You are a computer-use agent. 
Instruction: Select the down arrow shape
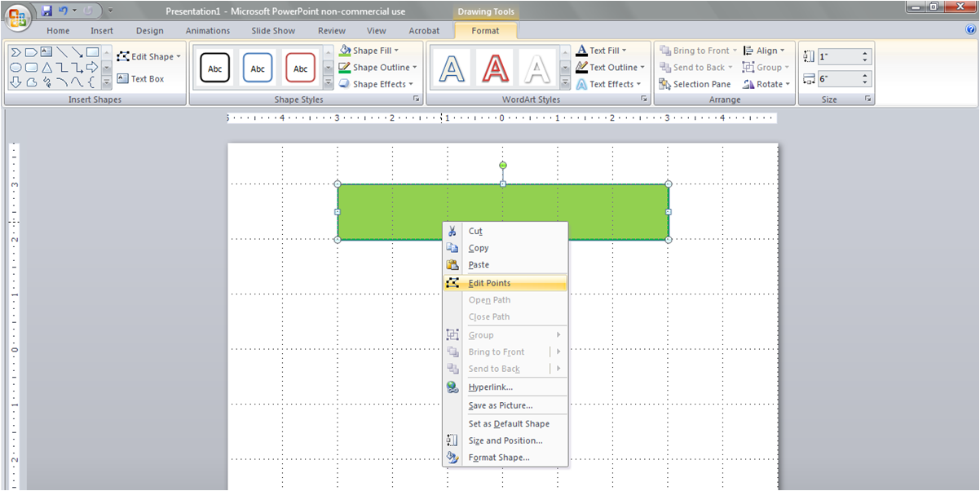[x=15, y=82]
